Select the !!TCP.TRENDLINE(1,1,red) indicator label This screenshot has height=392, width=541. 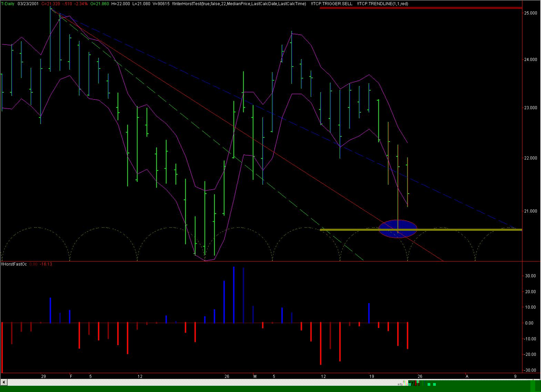(383, 3)
